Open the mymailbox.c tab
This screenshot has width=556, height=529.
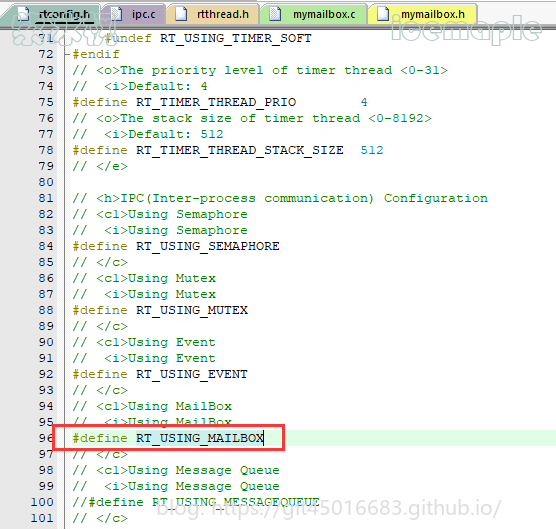point(314,14)
